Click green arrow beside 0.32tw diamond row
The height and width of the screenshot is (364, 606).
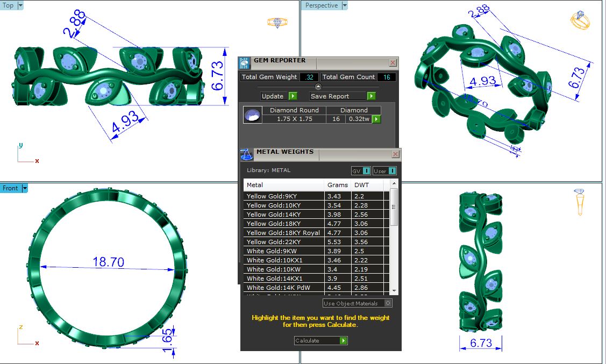click(376, 119)
